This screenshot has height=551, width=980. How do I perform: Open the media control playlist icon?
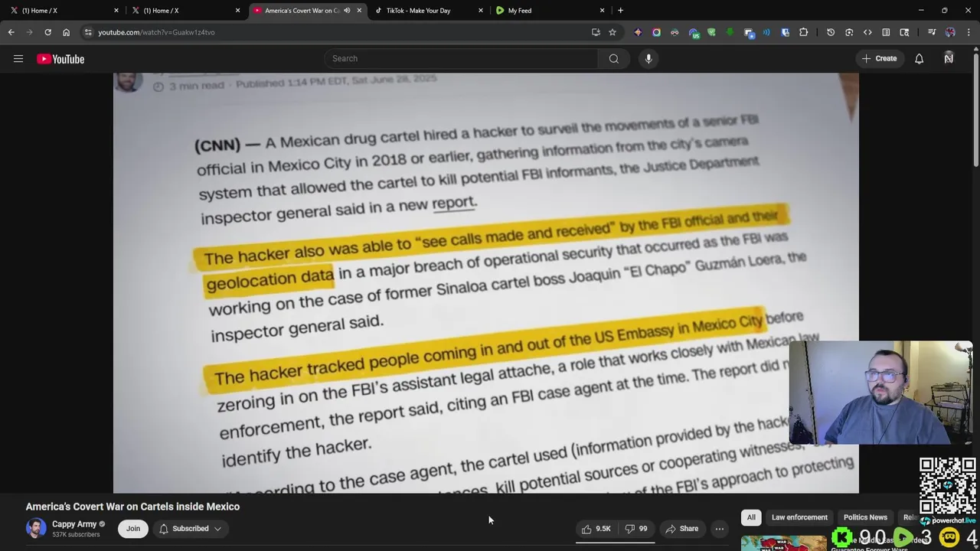tap(932, 32)
